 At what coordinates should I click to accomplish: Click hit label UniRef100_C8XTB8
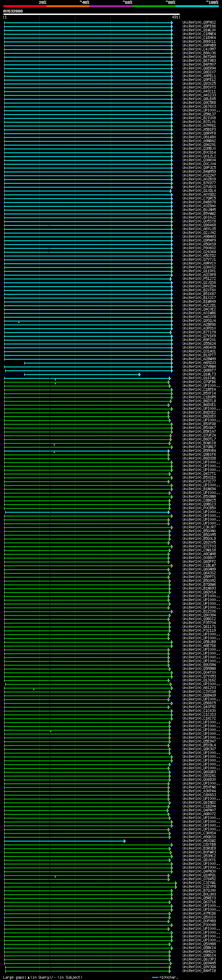(x=199, y=845)
